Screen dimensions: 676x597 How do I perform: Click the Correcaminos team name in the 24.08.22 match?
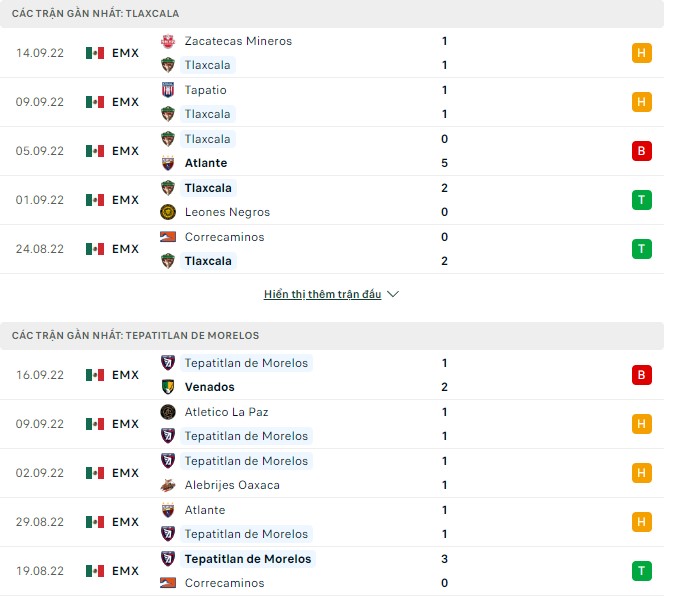pos(224,237)
